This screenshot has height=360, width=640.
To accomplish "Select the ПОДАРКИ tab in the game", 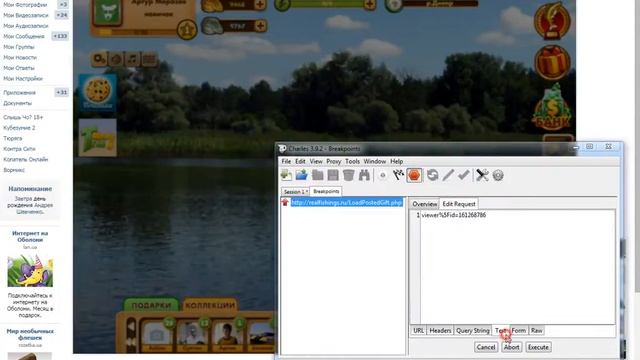I will tap(151, 305).
